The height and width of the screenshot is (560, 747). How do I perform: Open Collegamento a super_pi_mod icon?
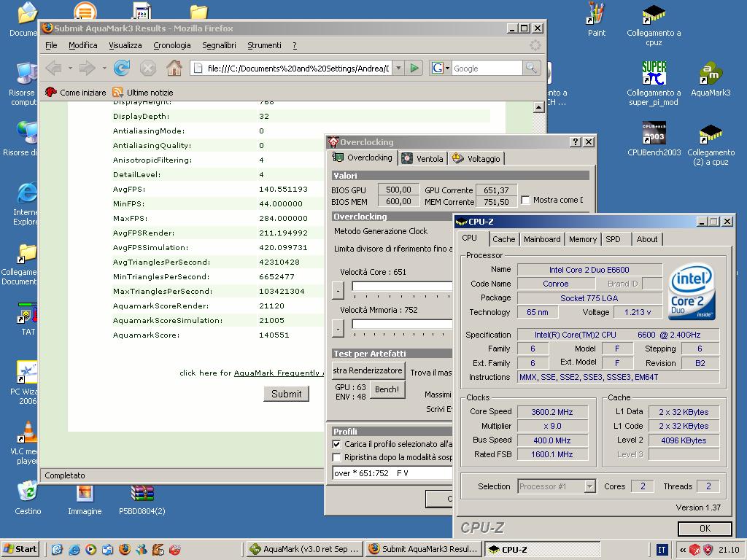[654, 85]
